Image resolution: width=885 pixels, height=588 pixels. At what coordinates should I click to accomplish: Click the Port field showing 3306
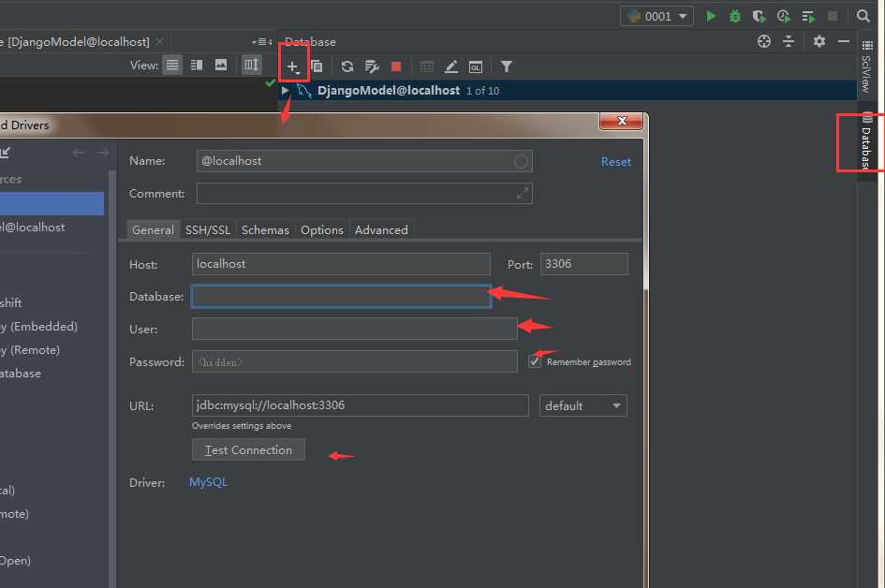(584, 263)
